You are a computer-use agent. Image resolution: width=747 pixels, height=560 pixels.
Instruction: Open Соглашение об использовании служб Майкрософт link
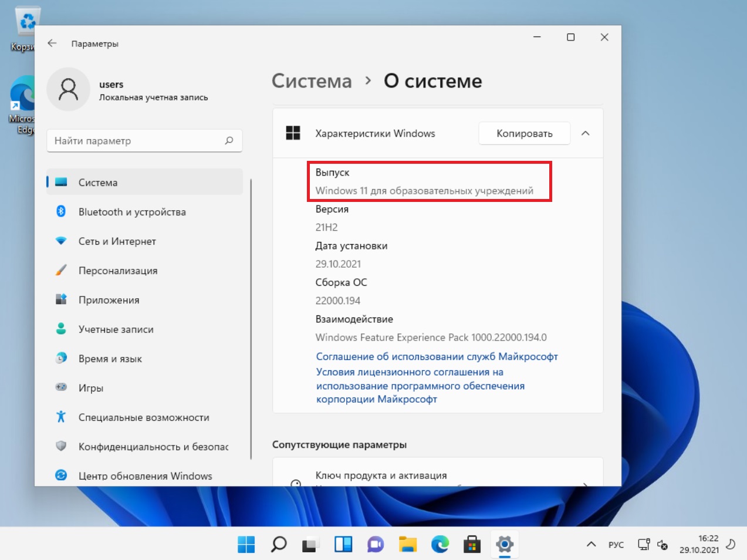(437, 356)
